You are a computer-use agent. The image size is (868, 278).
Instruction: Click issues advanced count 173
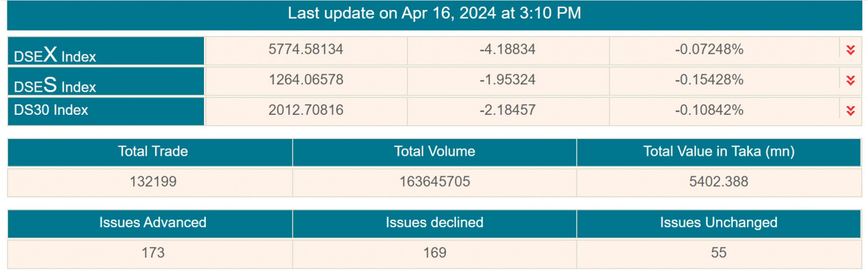[x=153, y=253]
